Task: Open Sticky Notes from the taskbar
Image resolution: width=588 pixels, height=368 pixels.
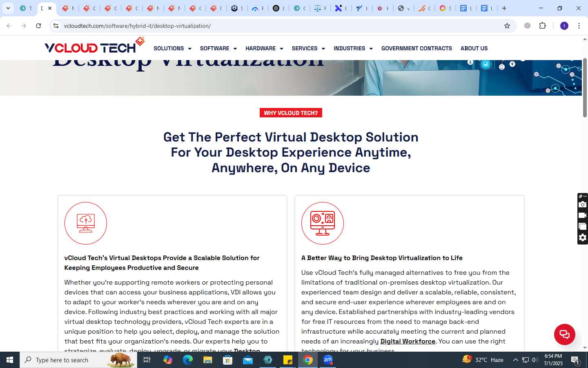Action: (x=288, y=360)
